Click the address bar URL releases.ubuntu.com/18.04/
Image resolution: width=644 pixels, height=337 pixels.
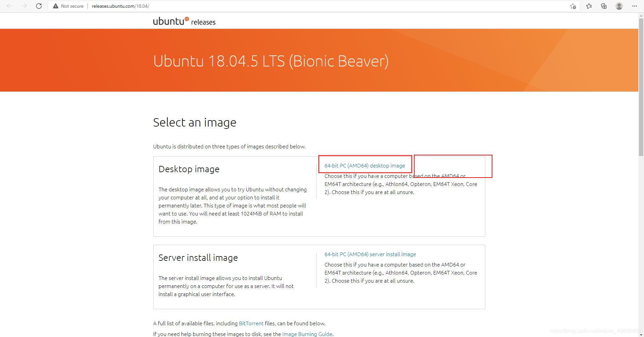(120, 6)
